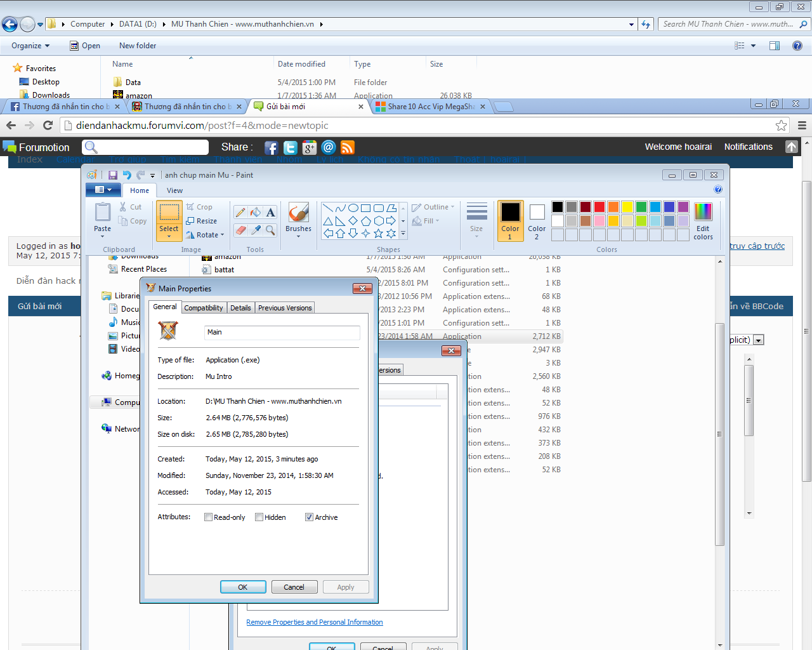Open the Details tab in Main Properties
The width and height of the screenshot is (812, 650).
[240, 308]
